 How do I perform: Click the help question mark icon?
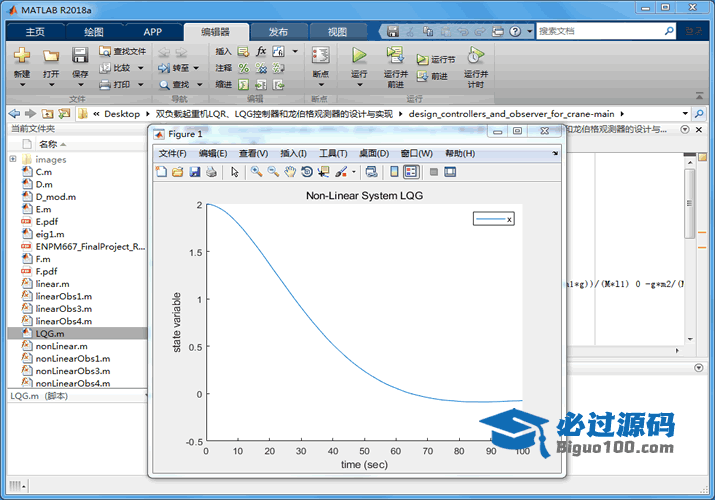tap(515, 31)
